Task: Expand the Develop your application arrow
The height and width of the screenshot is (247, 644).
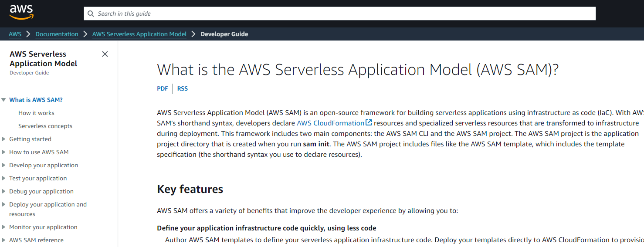Action: coord(3,165)
